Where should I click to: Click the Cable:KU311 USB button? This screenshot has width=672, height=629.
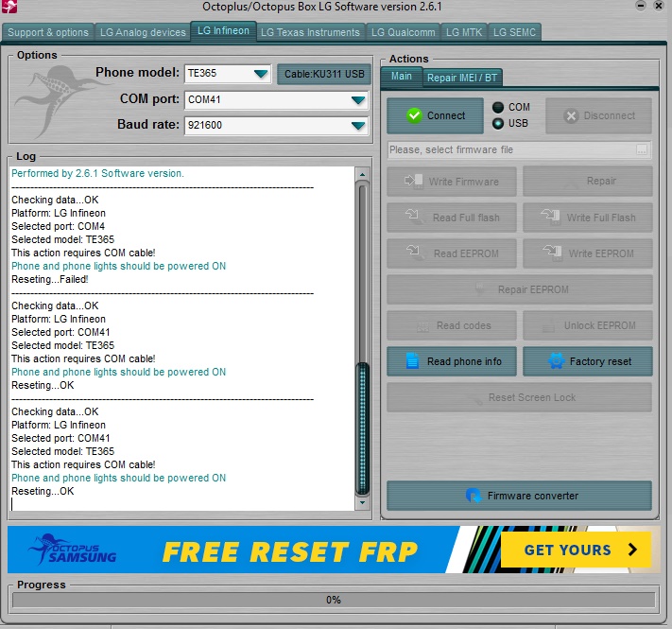324,74
